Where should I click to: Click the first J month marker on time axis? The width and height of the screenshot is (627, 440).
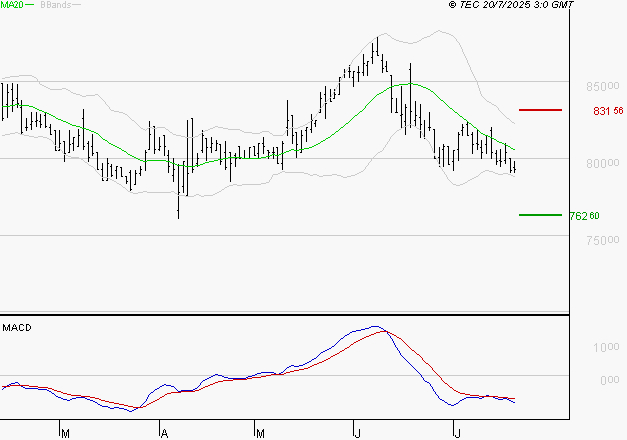coord(357,433)
